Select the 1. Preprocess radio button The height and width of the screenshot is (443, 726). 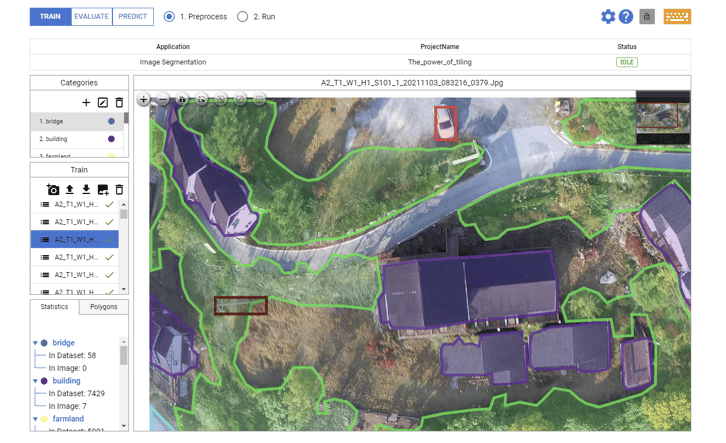click(169, 17)
